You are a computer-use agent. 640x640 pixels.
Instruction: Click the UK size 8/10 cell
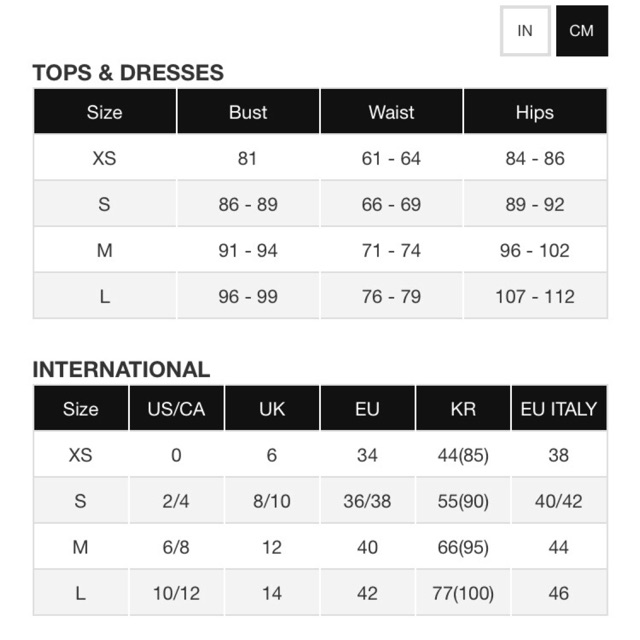(x=272, y=501)
